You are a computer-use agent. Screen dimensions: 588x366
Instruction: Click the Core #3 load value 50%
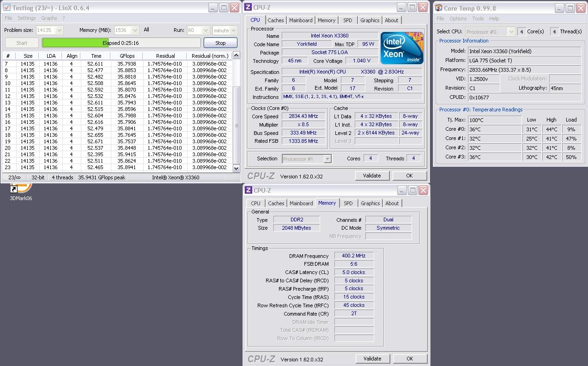571,157
